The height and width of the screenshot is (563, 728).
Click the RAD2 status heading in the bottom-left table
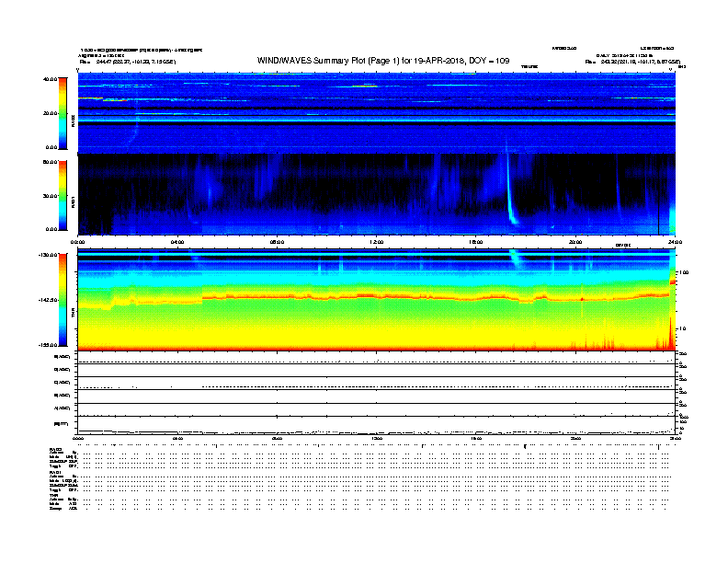click(x=55, y=450)
